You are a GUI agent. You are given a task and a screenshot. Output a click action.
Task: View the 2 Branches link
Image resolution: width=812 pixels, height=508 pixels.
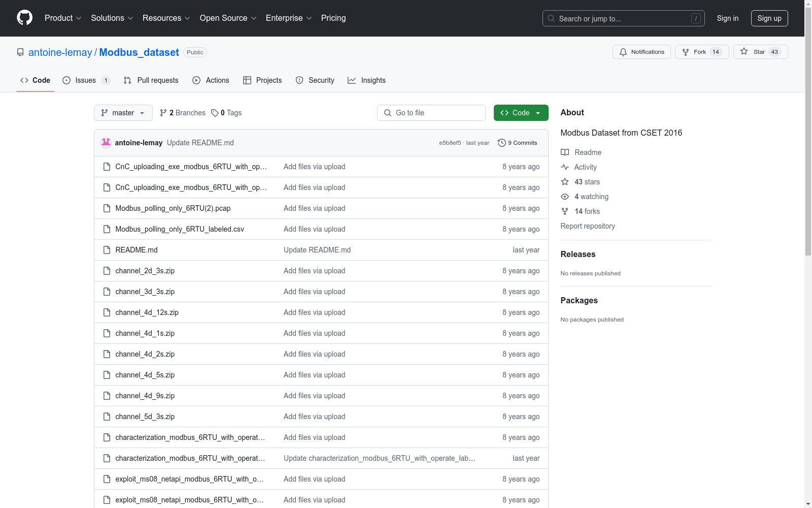(x=183, y=113)
